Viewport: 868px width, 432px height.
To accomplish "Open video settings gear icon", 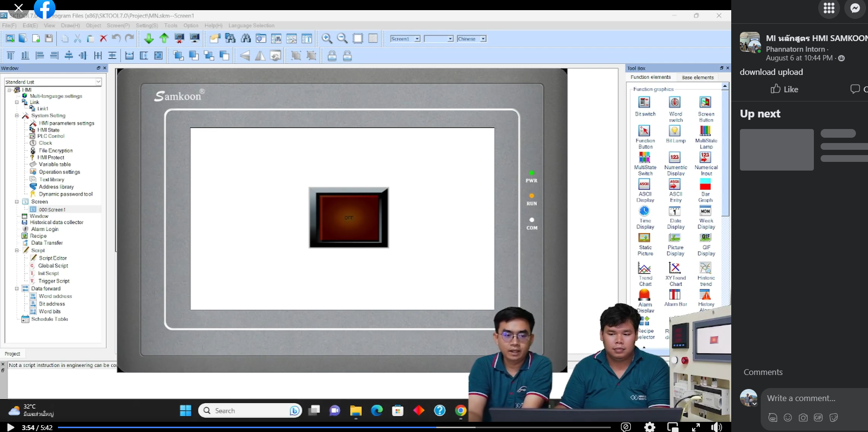I will 650,427.
